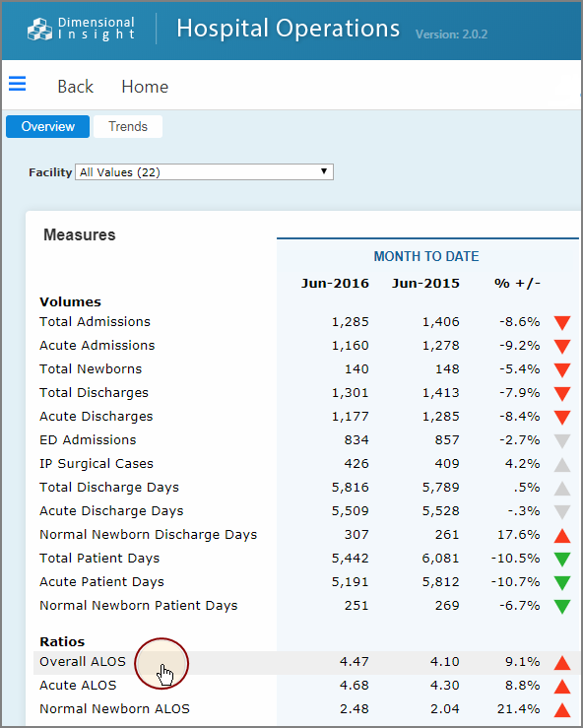Image resolution: width=583 pixels, height=728 pixels.
Task: Select the Acute Discharge Days measure
Action: tap(111, 510)
